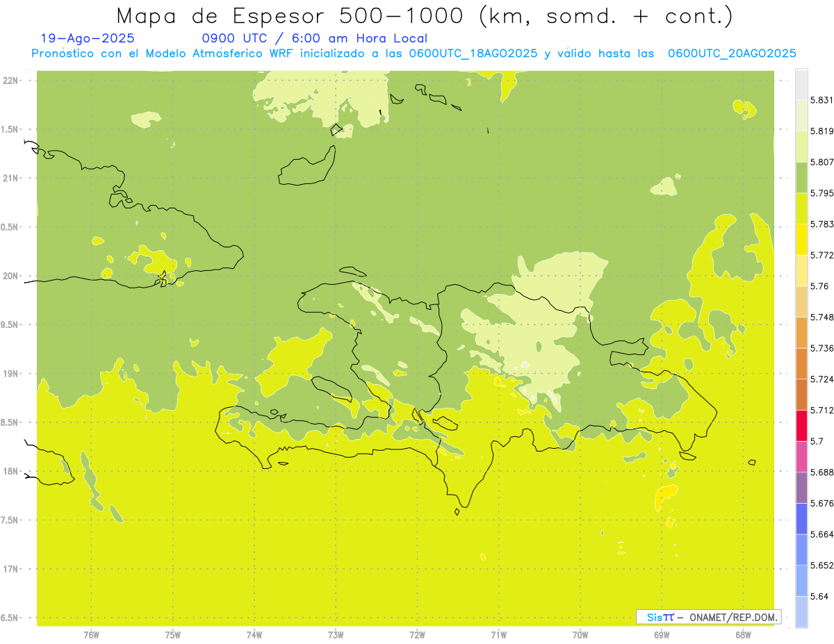Image resolution: width=834 pixels, height=644 pixels.
Task: Click the 18N latitude label
Action: point(12,472)
